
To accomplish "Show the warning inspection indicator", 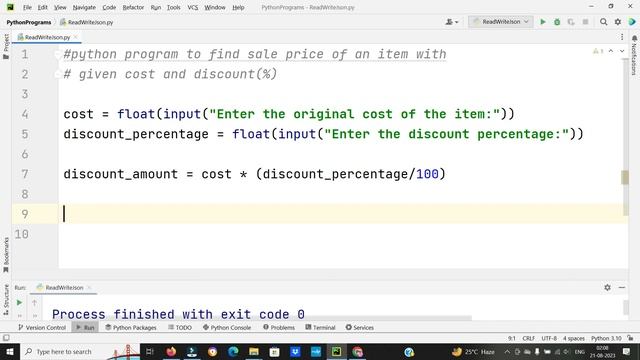I will tap(598, 51).
